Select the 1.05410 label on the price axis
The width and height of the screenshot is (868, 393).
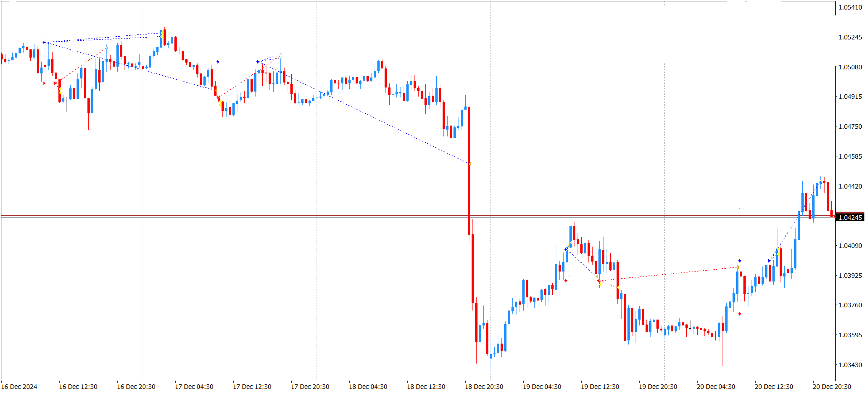pos(850,7)
